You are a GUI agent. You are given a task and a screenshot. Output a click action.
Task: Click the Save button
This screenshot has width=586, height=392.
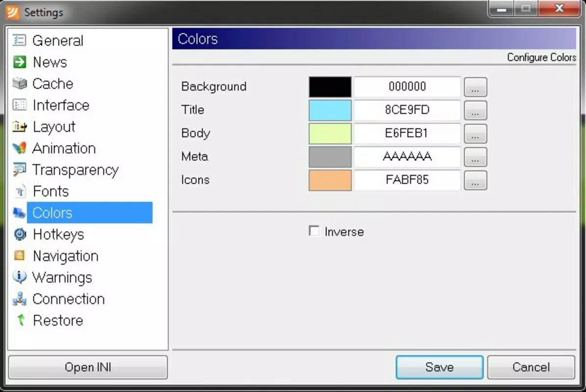(439, 367)
